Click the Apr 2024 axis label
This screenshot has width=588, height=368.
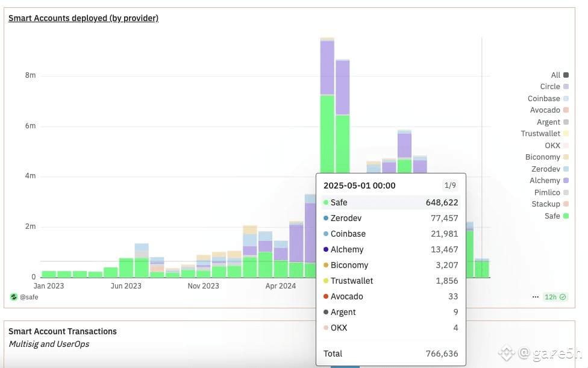click(x=281, y=286)
